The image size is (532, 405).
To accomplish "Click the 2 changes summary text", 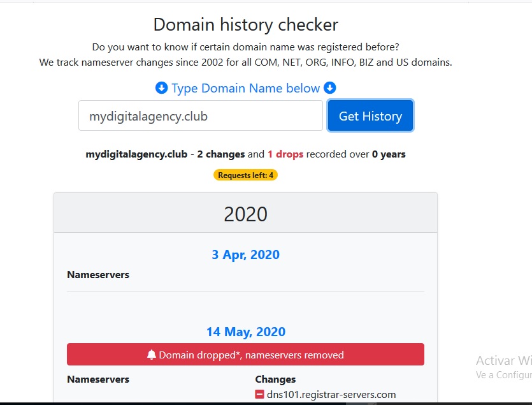I will [221, 154].
